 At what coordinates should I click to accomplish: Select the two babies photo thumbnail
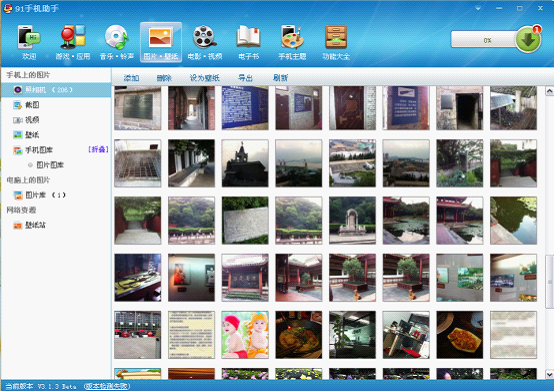[x=245, y=334]
